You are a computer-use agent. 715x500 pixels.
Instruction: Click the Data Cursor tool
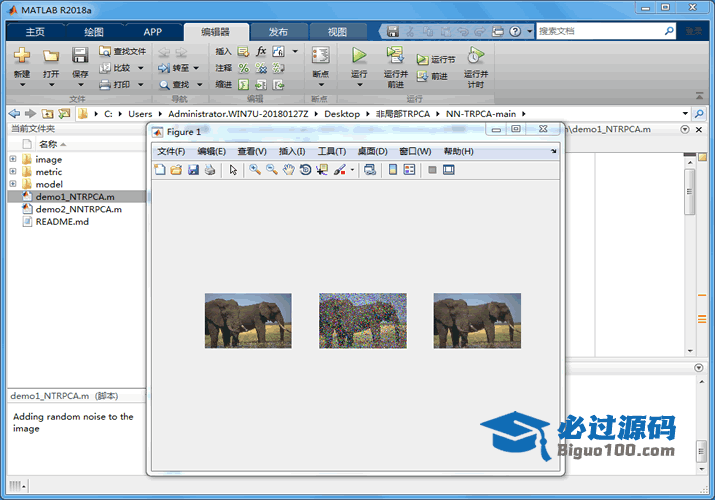click(321, 170)
